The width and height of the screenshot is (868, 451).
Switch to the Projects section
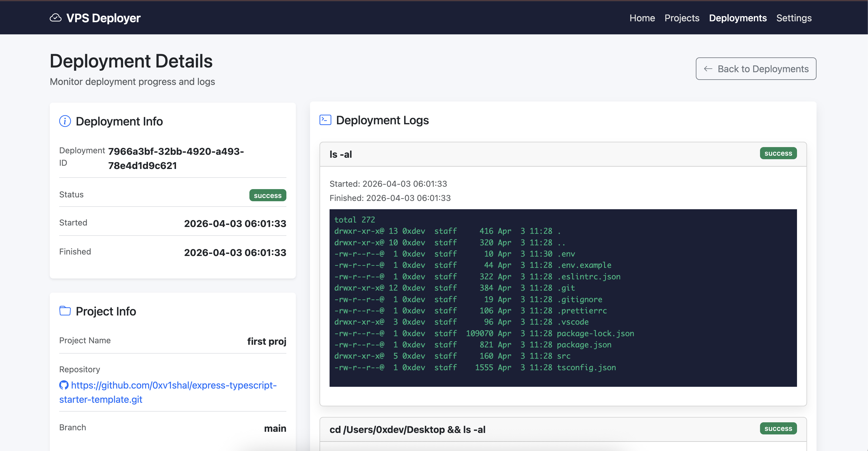click(682, 18)
